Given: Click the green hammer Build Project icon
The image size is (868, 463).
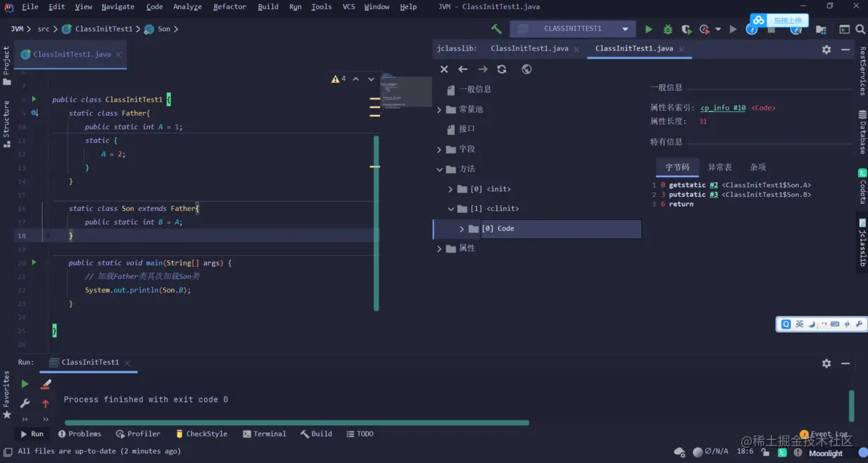Looking at the screenshot, I should click(x=496, y=29).
